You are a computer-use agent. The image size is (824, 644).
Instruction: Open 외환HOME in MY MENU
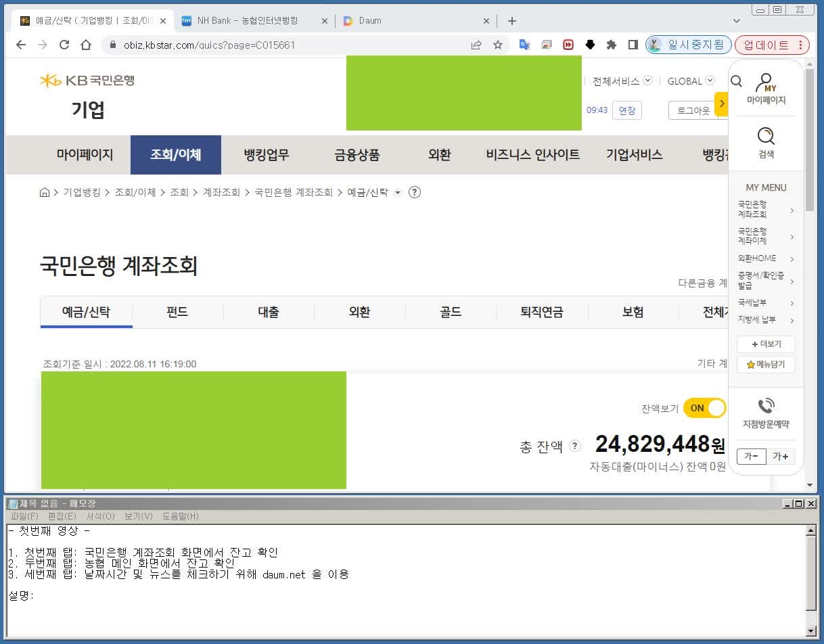[766, 258]
